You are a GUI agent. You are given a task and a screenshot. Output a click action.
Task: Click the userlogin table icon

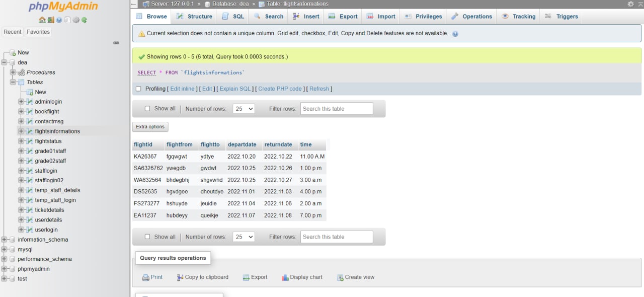pos(30,230)
